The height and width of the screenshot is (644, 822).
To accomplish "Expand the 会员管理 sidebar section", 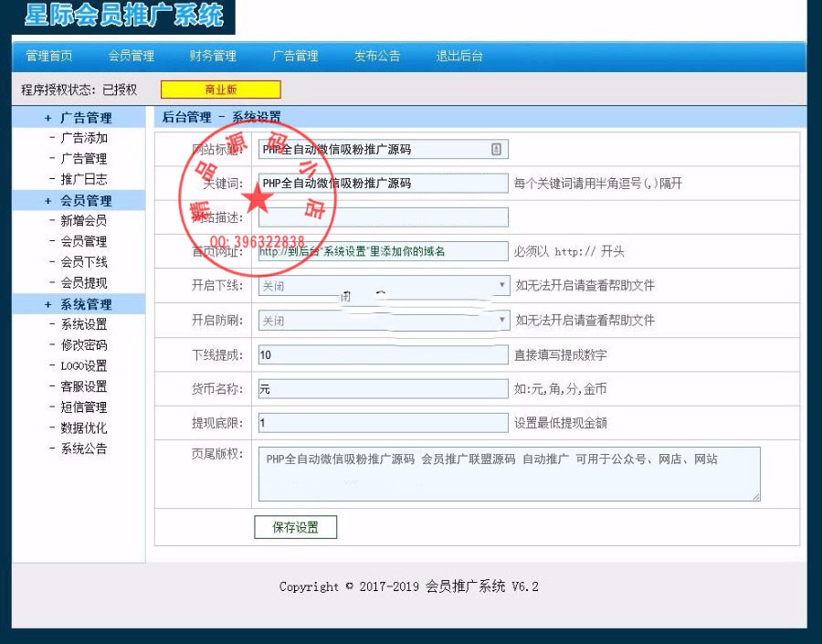I will (78, 200).
